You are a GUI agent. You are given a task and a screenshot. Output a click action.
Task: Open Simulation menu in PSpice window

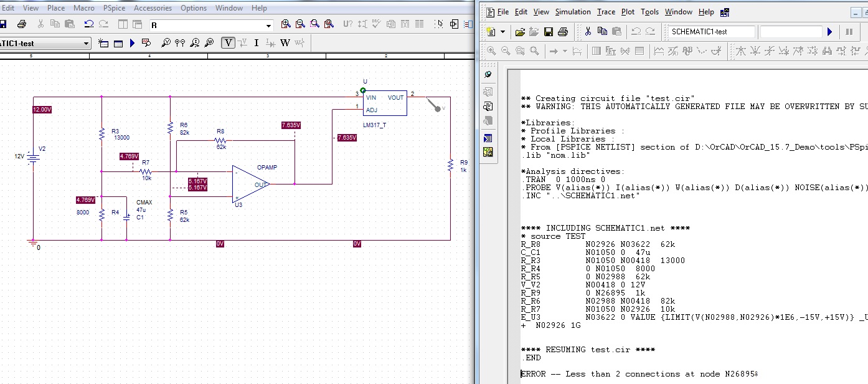[x=573, y=12]
